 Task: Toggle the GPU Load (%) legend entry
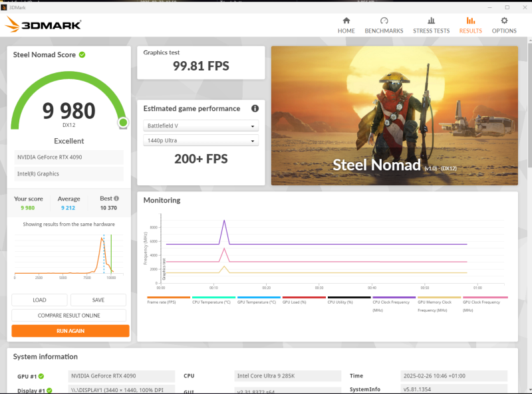304,300
